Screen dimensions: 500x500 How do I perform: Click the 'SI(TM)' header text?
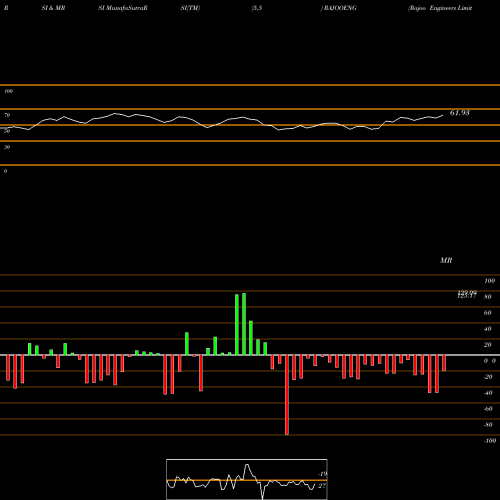(190, 8)
